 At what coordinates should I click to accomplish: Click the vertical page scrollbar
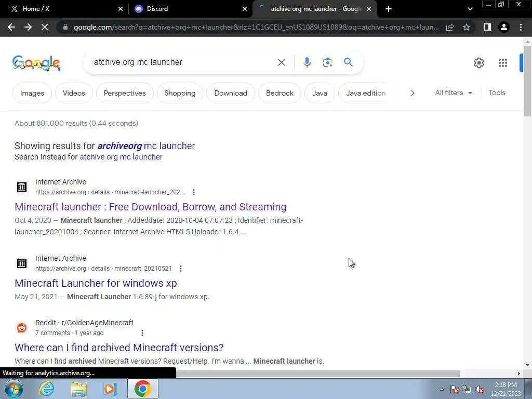(527, 82)
